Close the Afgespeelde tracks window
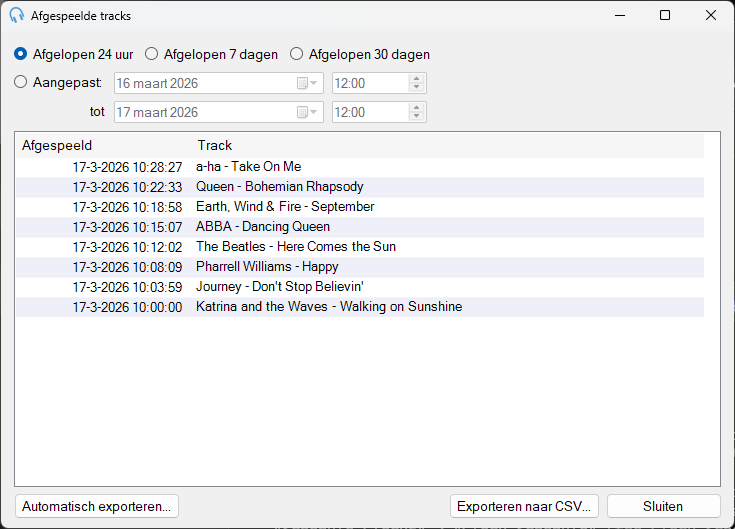The width and height of the screenshot is (735, 529). tap(711, 15)
